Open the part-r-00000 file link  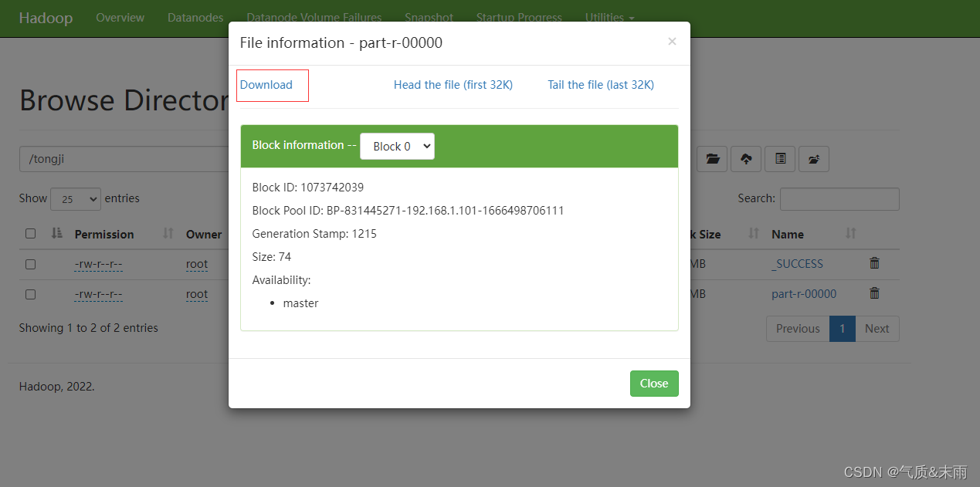click(x=804, y=294)
